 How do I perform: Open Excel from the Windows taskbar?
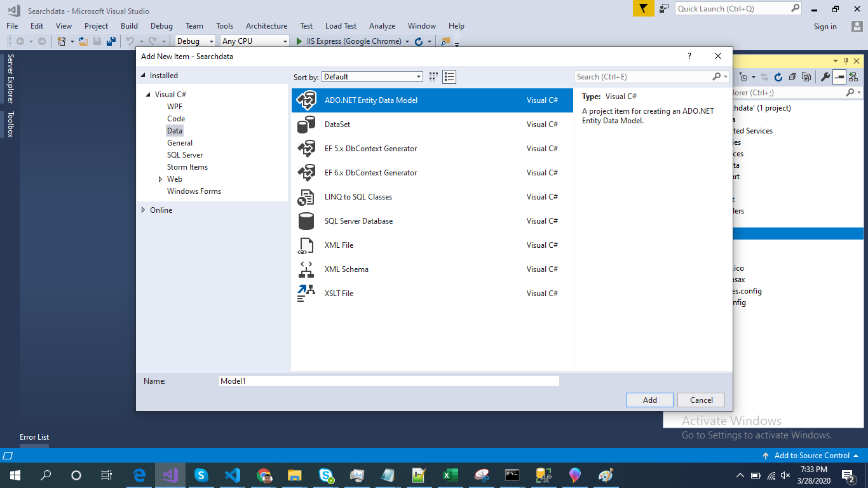451,475
